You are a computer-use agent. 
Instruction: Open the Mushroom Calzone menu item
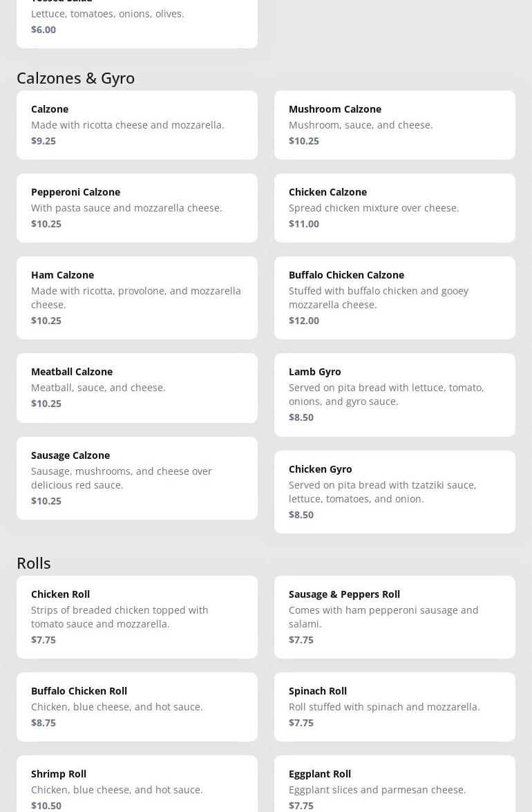tap(395, 125)
